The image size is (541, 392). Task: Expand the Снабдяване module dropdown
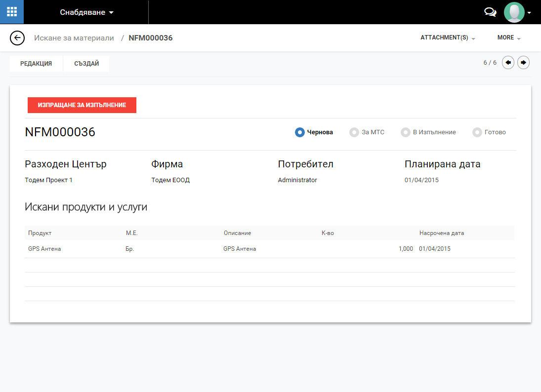tap(86, 12)
